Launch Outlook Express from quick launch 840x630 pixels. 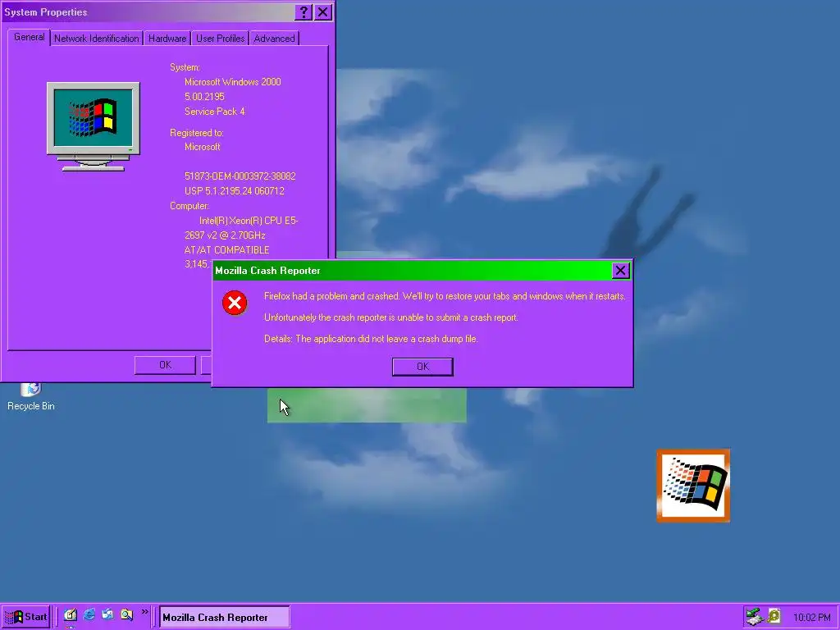click(107, 615)
